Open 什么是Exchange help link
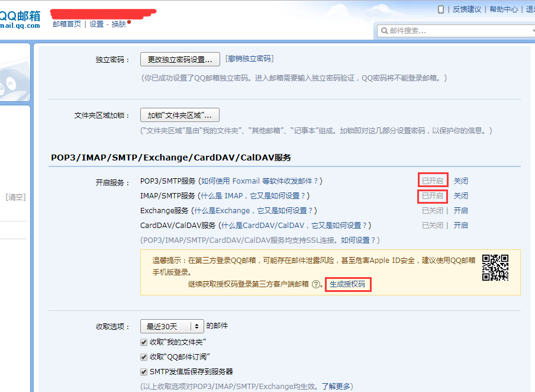The image size is (535, 392). coord(253,211)
